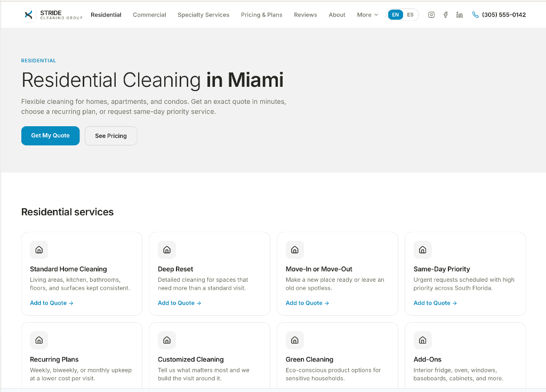Click the hero paragraph about flexible cleaning
The image size is (546, 392).
pyautogui.click(x=154, y=107)
